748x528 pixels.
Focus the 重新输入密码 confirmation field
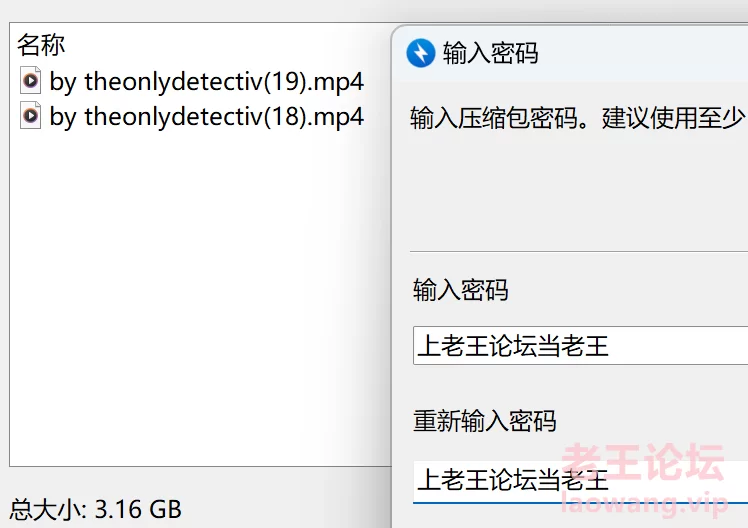coord(580,481)
